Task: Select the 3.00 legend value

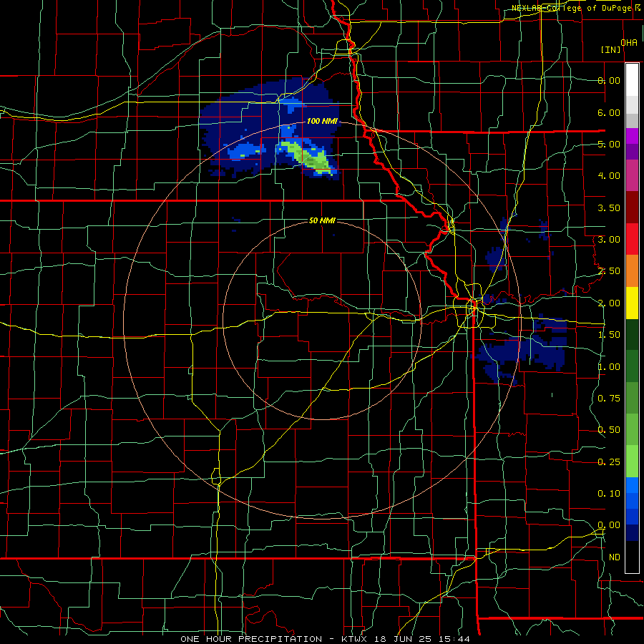Action: (x=609, y=240)
